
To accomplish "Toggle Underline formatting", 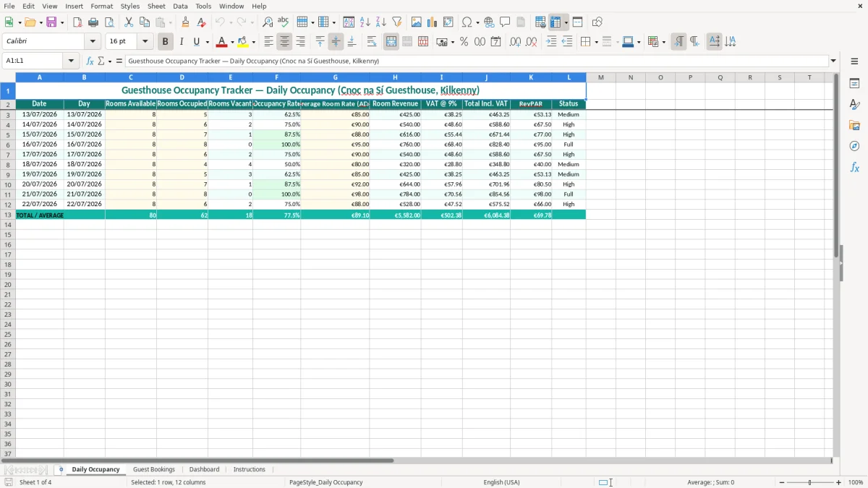I will tap(195, 42).
